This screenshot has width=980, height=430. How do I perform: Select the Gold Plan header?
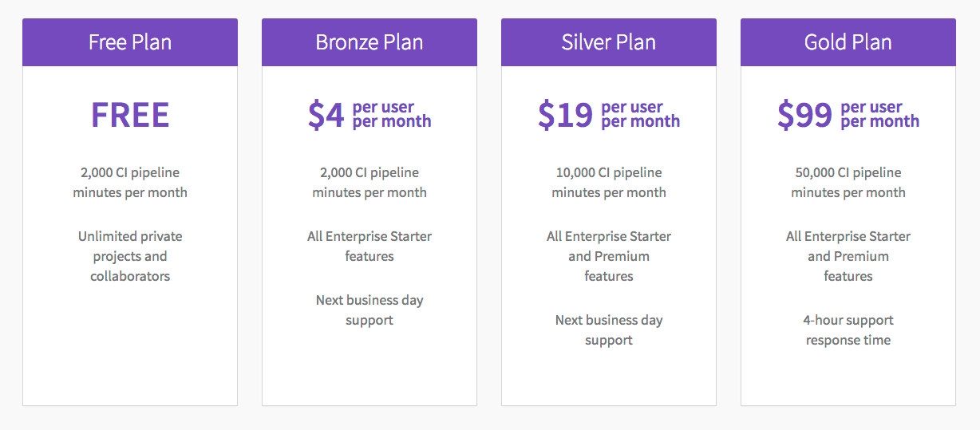tap(848, 42)
